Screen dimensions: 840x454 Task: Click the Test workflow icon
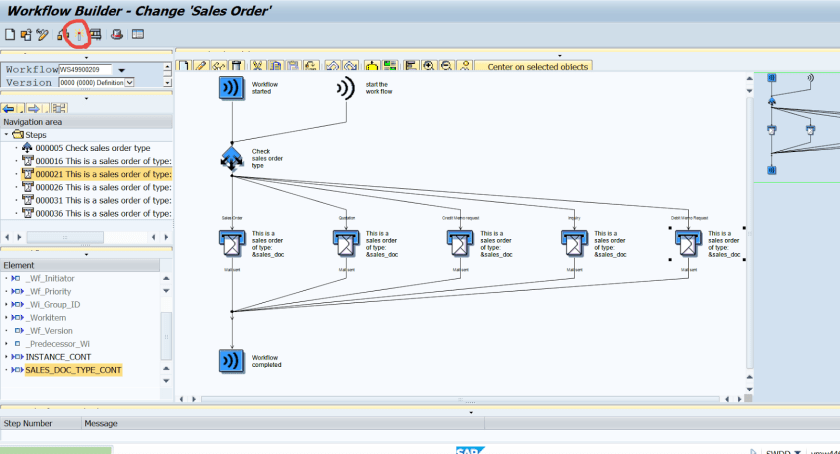[x=95, y=35]
